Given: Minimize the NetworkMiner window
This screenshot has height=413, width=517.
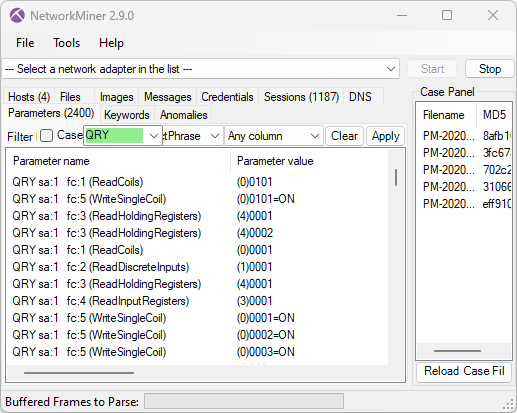Looking at the screenshot, I should [x=402, y=15].
